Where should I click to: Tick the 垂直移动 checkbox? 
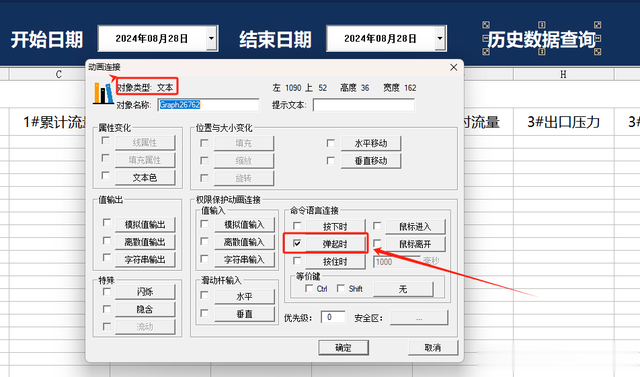331,161
